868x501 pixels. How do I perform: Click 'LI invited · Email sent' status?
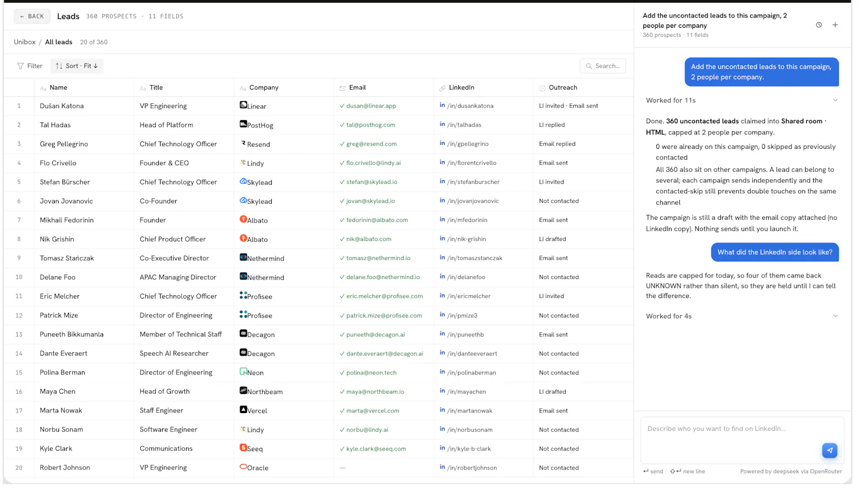569,106
